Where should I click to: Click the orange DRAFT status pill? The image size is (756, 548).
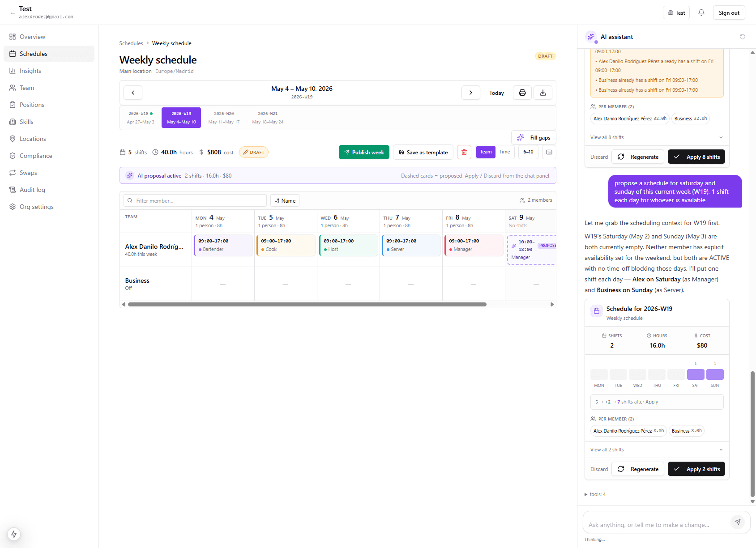click(253, 152)
